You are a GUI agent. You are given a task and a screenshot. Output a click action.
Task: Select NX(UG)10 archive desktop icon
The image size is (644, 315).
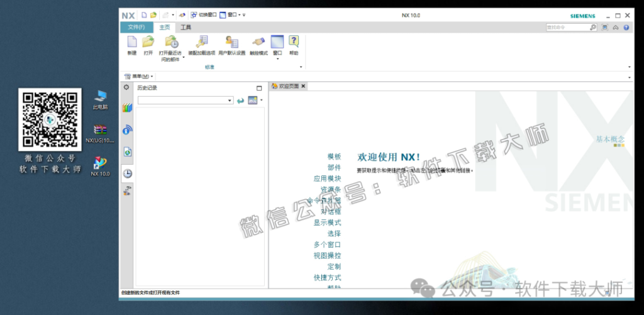(100, 133)
